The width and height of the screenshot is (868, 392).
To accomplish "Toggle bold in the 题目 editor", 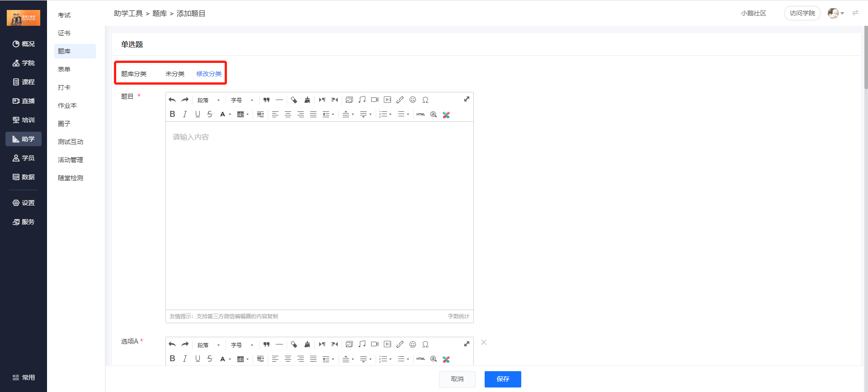I will pyautogui.click(x=172, y=115).
